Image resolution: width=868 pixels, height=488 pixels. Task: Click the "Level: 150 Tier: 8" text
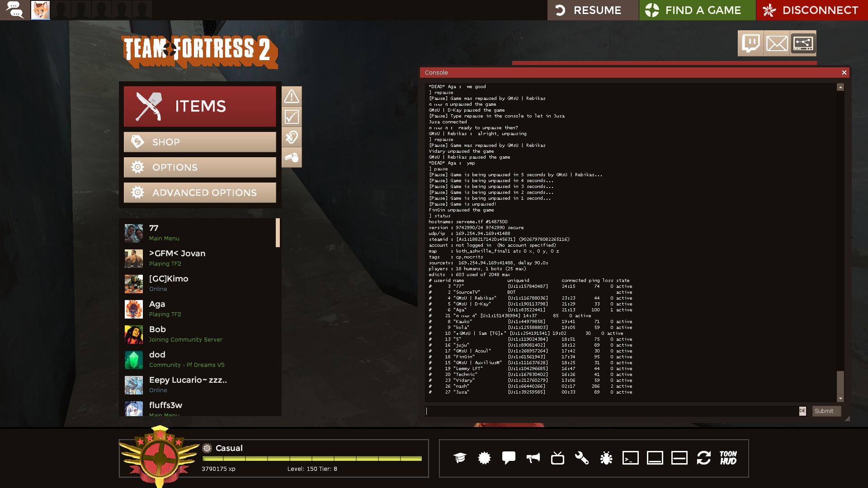click(312, 469)
